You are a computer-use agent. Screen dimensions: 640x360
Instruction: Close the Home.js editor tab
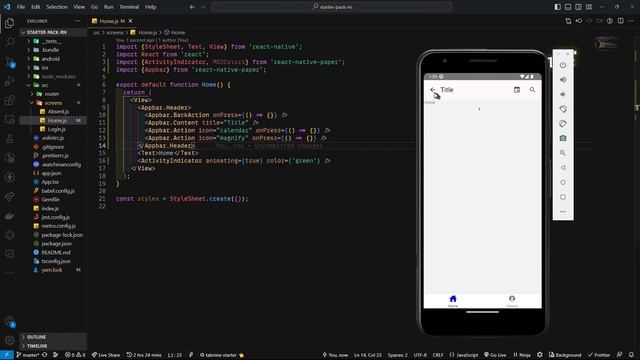tap(131, 21)
